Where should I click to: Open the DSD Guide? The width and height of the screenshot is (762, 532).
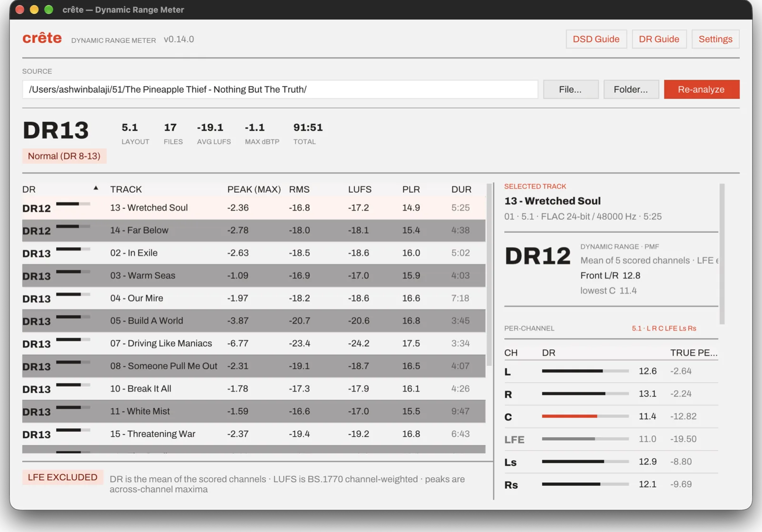point(596,39)
